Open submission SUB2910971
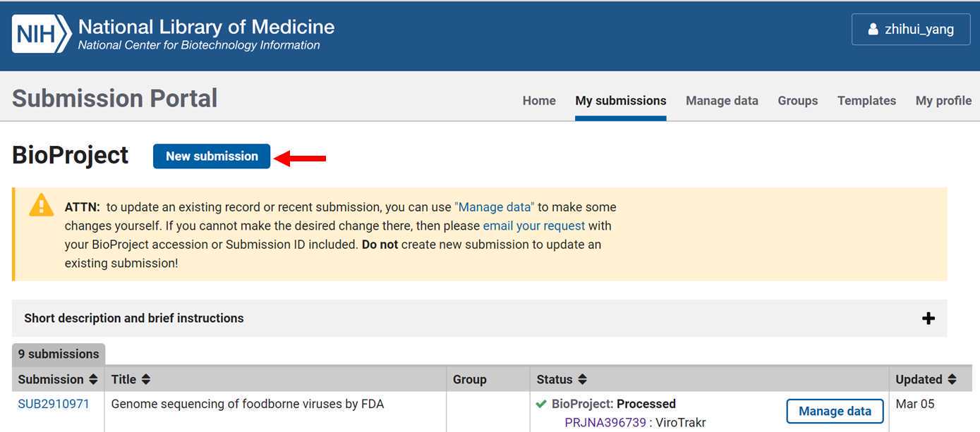Screen dimensions: 980x432 pyautogui.click(x=54, y=405)
